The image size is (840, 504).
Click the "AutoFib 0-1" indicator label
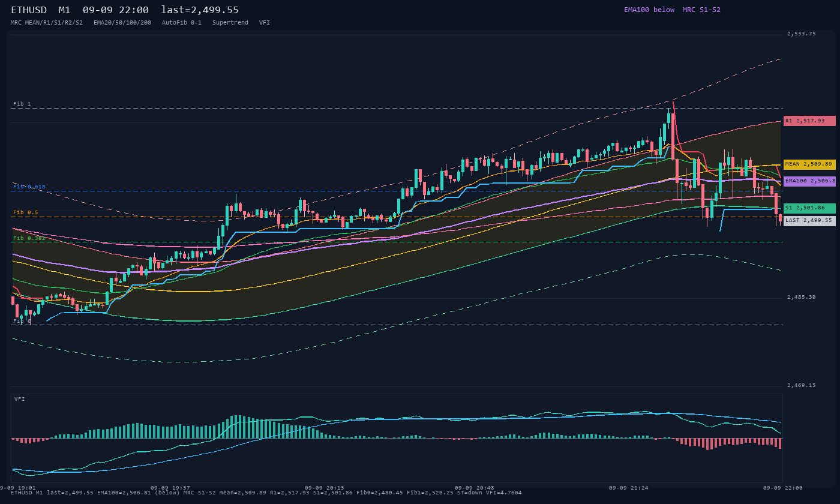[x=182, y=22]
